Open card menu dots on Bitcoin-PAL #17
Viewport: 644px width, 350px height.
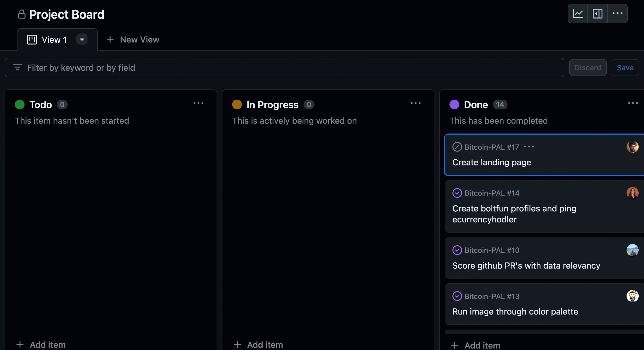click(529, 147)
